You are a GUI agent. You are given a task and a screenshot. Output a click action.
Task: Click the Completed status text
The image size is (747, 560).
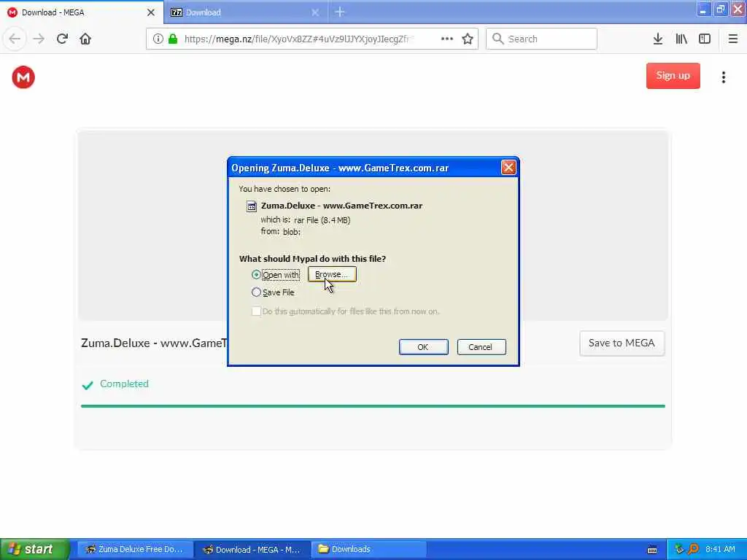tap(124, 384)
